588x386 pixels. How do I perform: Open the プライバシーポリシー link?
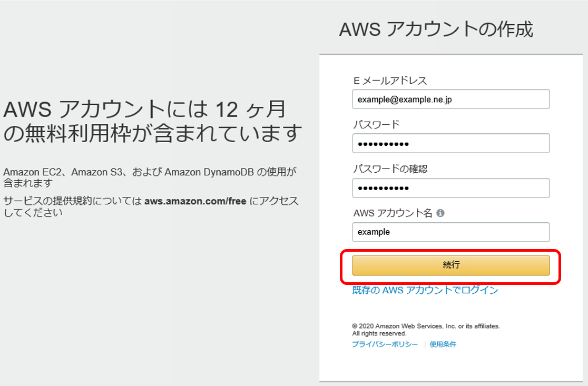tap(385, 344)
